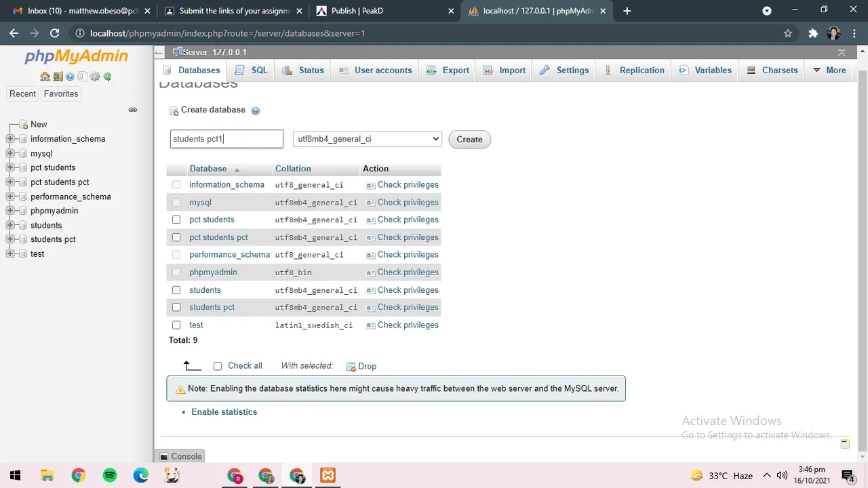Open the Replication tab
Image resolution: width=868 pixels, height=488 pixels.
coord(633,70)
